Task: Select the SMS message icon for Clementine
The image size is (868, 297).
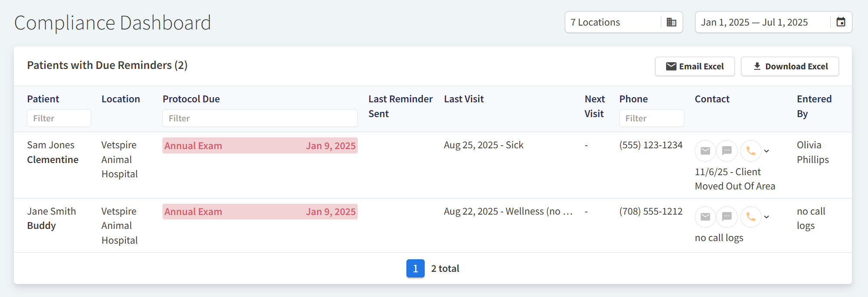Action: pos(727,151)
